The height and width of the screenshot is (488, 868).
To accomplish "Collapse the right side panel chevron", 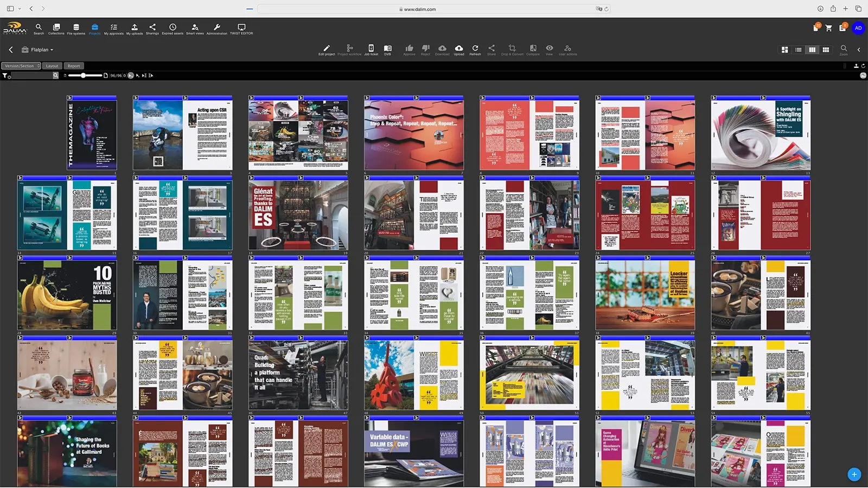I will 858,49.
